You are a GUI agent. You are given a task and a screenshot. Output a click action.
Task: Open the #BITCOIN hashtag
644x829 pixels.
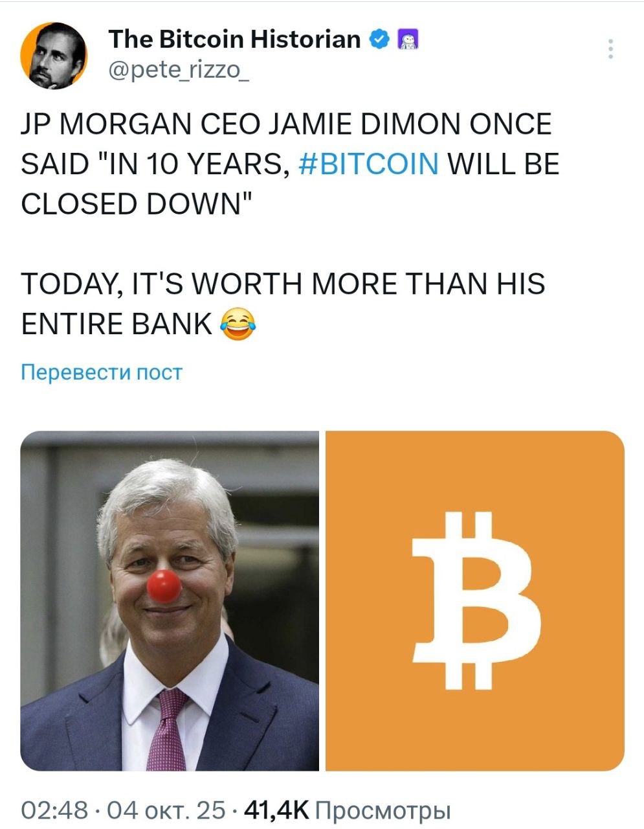tap(369, 164)
